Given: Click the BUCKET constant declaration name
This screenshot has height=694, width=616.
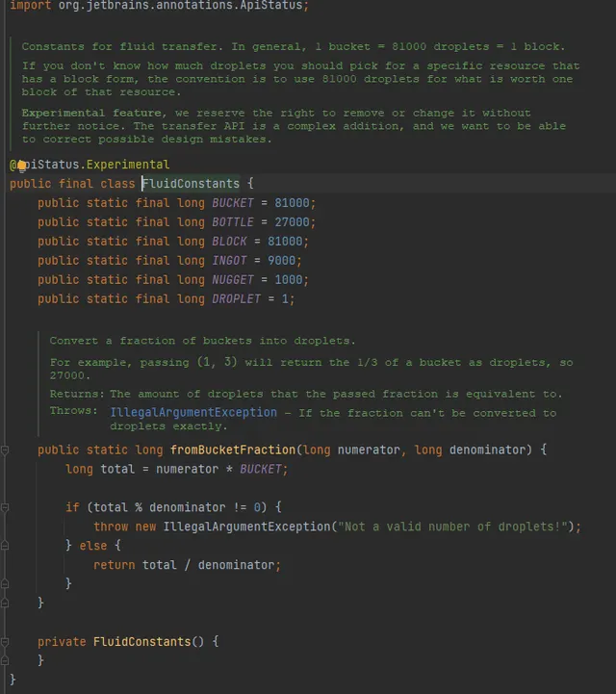Looking at the screenshot, I should pyautogui.click(x=233, y=203).
